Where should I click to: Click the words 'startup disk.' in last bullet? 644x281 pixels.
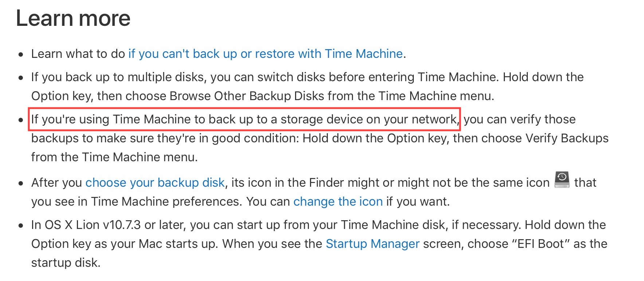66,262
